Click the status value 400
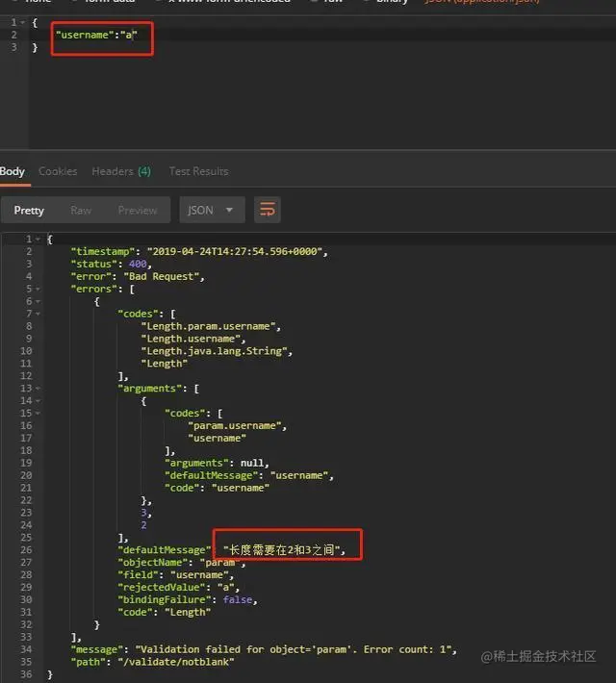Image resolution: width=616 pixels, height=683 pixels. click(x=138, y=264)
